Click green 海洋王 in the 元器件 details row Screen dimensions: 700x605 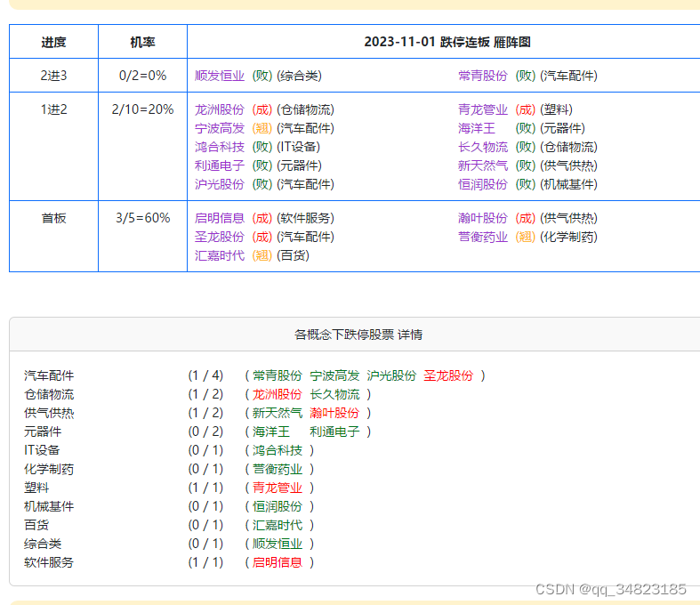pos(271,432)
